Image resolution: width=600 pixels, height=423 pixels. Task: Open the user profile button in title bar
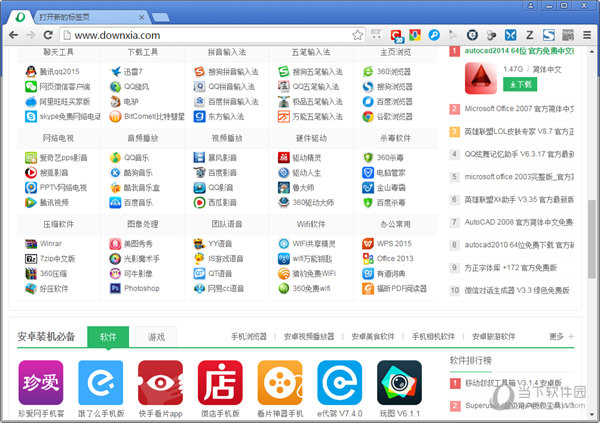(530, 5)
